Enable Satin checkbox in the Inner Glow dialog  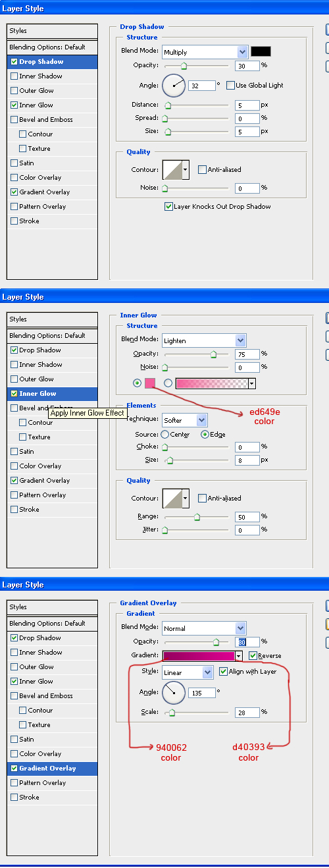14,452
